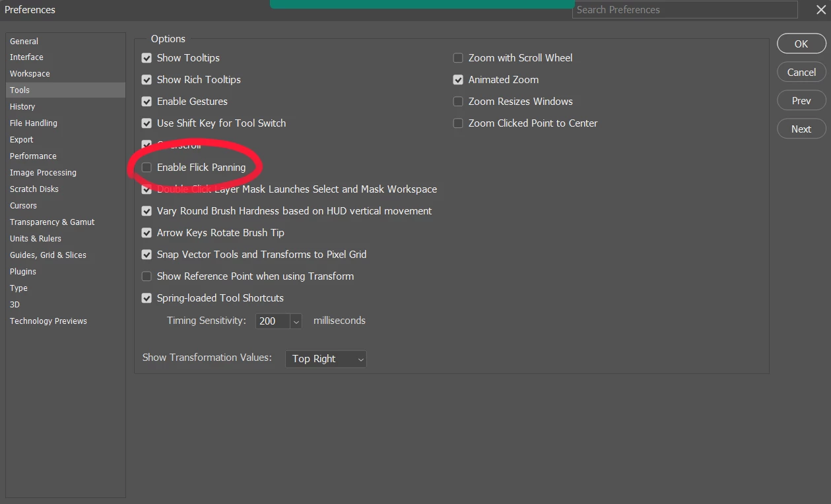Uncheck the Show Tooltips checkbox
This screenshot has width=831, height=504.
pos(147,58)
